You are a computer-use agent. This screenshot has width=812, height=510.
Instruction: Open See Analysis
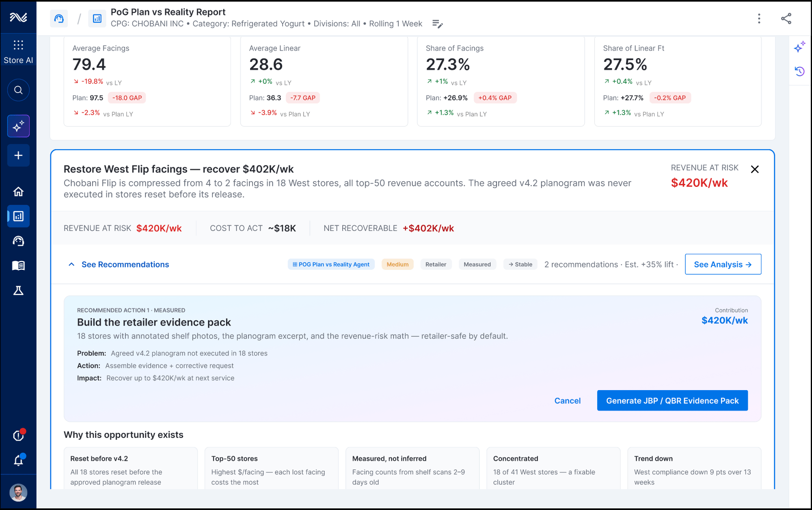[x=723, y=264]
